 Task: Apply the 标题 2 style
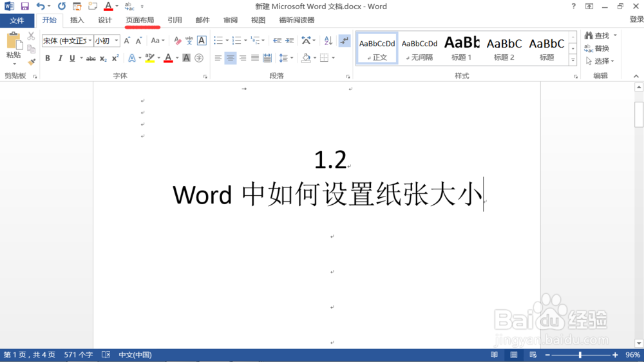pos(504,48)
